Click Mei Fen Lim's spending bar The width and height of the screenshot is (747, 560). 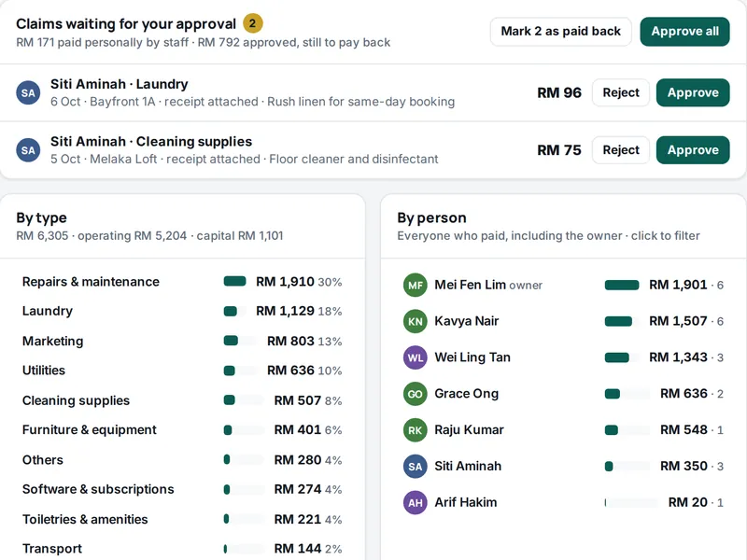coord(622,286)
